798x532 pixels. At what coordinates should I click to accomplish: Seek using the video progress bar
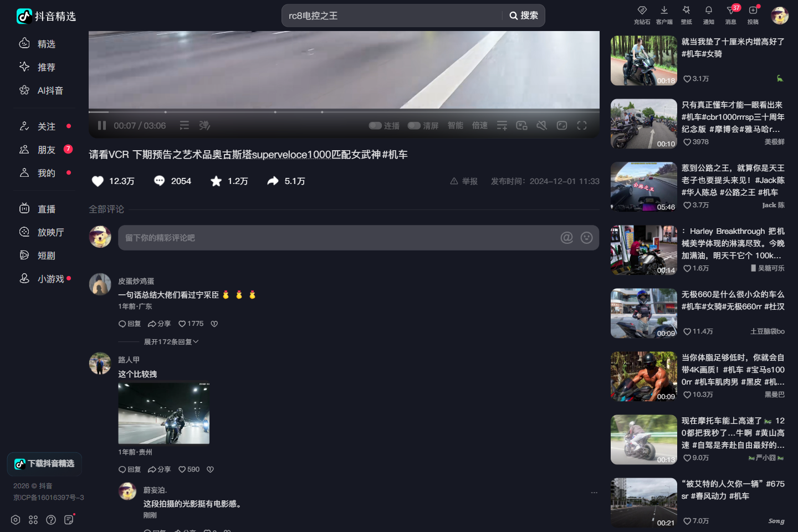[344, 112]
